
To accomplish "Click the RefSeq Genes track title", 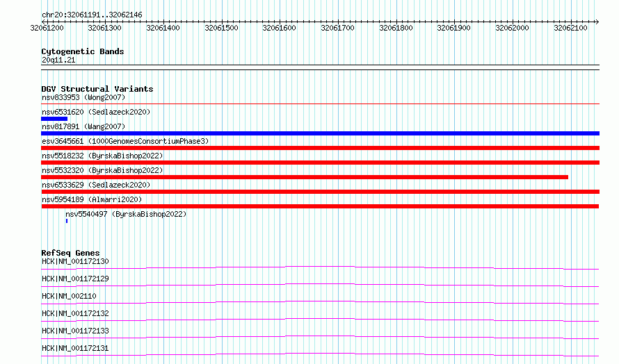I will 70,253.
